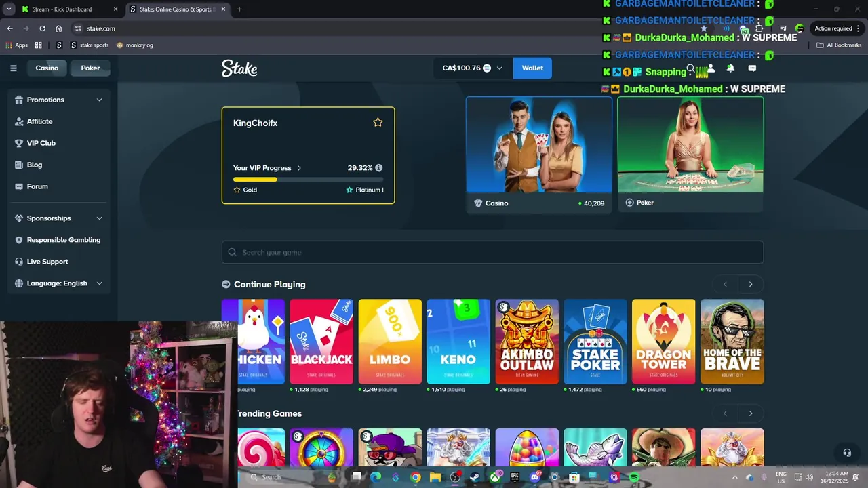
Task: Go to next Continue Playing games
Action: (x=751, y=284)
